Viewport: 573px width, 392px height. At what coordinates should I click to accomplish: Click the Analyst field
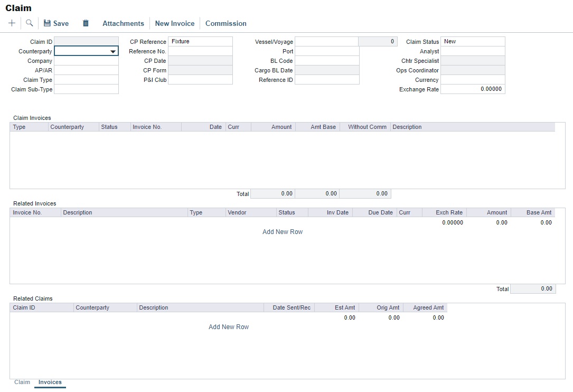pos(473,51)
